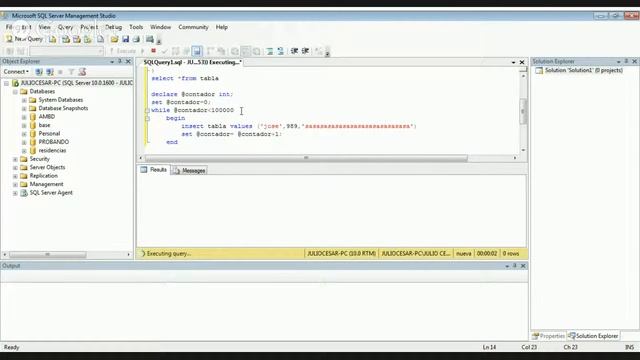This screenshot has width=640, height=360.
Task: Switch to the Results tab
Action: 154,170
